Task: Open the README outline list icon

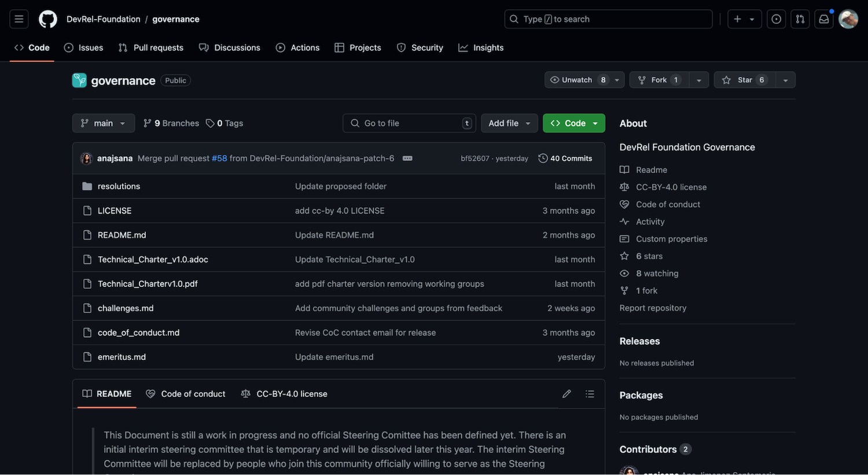Action: pyautogui.click(x=590, y=394)
